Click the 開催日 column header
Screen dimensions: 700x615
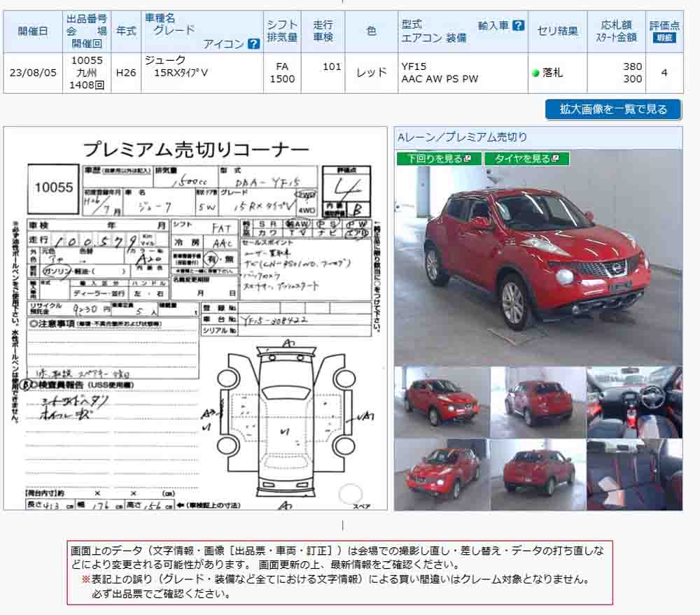click(x=33, y=31)
